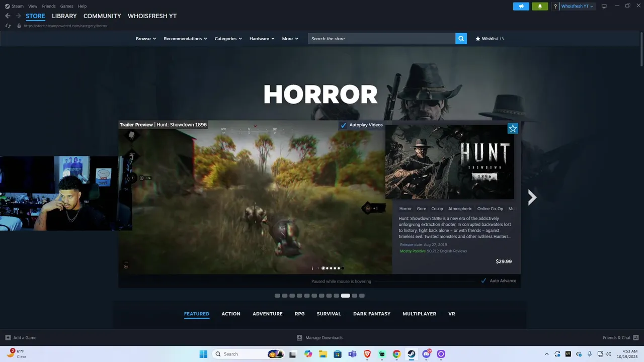Viewport: 644px width, 362px height.
Task: Open the Categories dropdown
Action: tap(228, 39)
